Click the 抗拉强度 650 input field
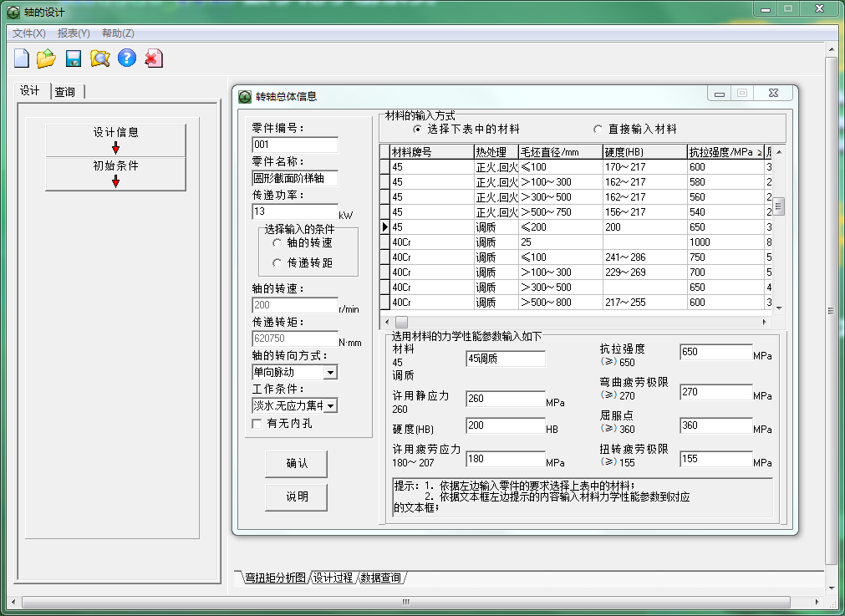 coord(715,353)
